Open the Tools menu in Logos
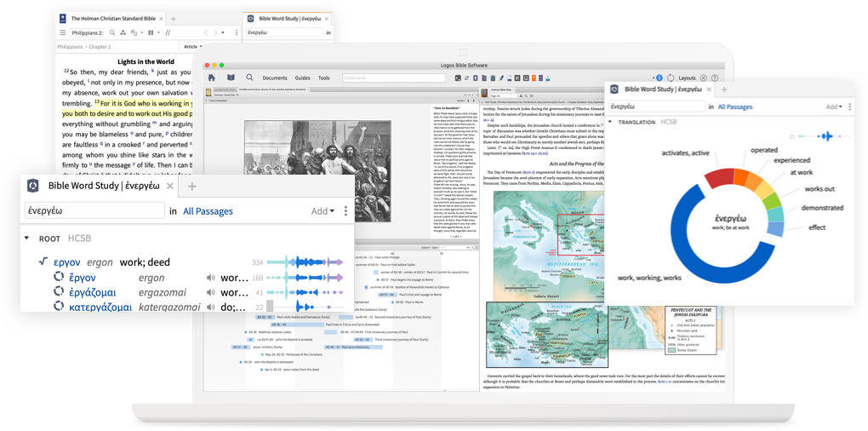Image resolution: width=868 pixels, height=431 pixels. click(324, 78)
